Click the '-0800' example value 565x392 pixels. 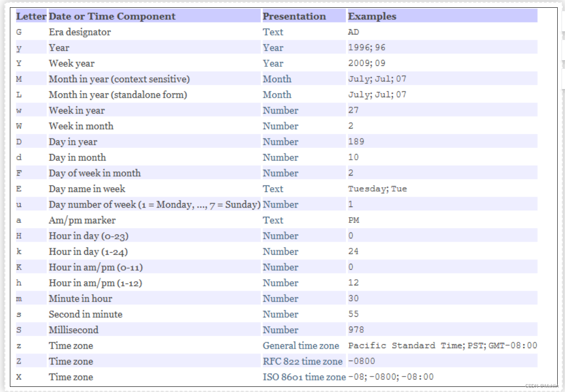point(361,361)
